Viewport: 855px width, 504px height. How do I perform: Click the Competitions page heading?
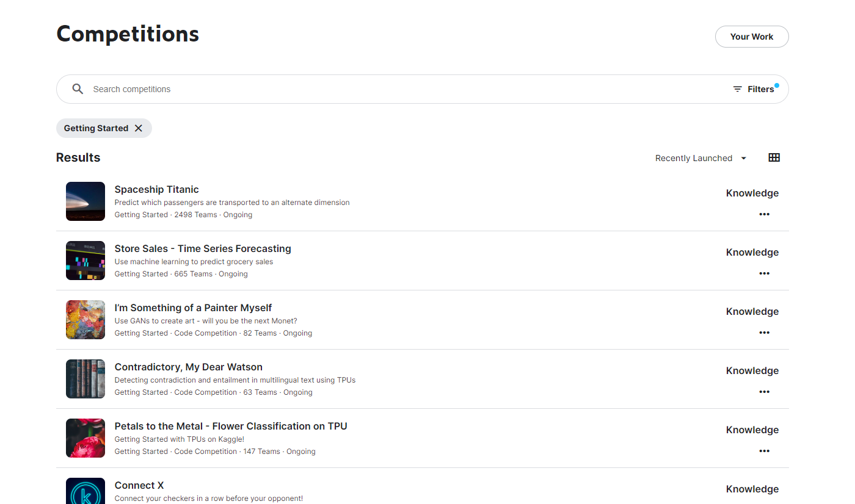pos(128,34)
